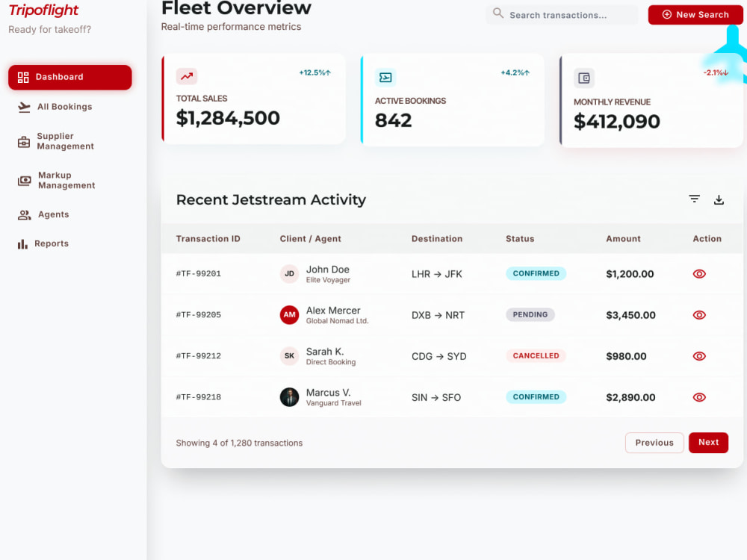Click the ticket icon on Active Bookings card
This screenshot has height=560, width=747.
tap(385, 77)
